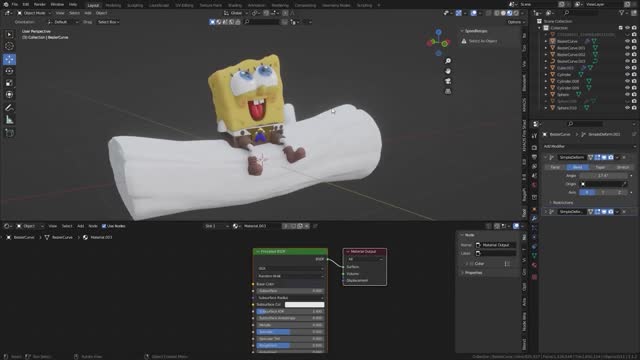Activate the Scale tool

[x=9, y=83]
